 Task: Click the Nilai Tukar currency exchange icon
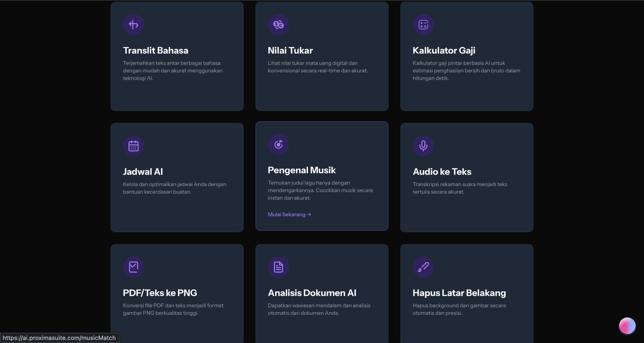(278, 25)
